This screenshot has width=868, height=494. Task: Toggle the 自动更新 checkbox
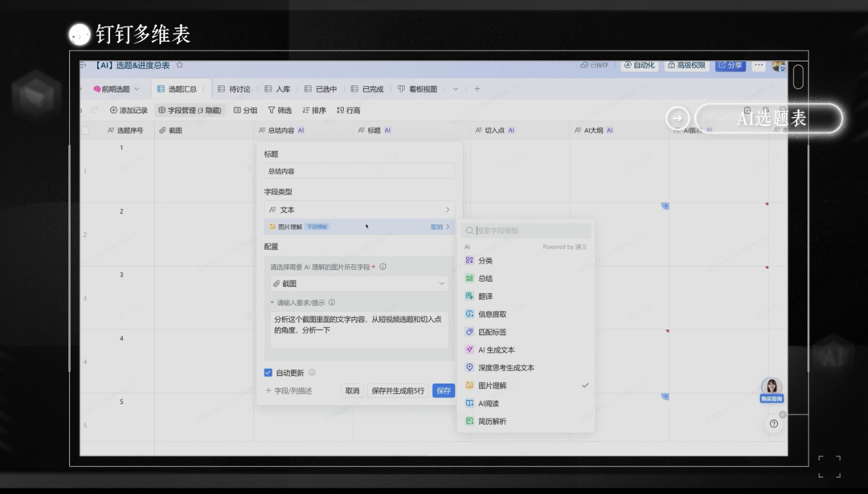coord(268,372)
